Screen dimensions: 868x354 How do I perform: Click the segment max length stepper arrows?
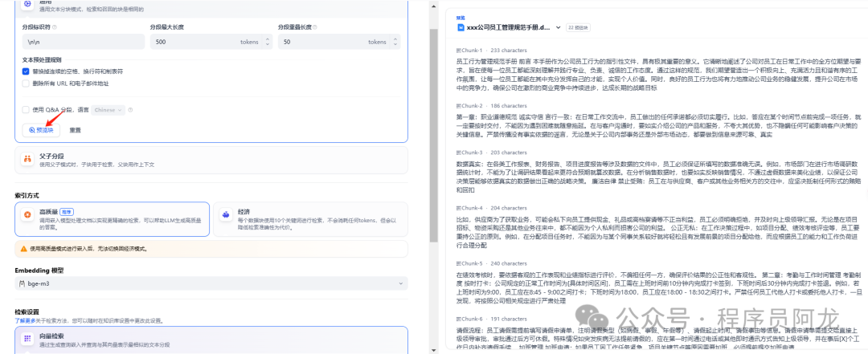(268, 41)
